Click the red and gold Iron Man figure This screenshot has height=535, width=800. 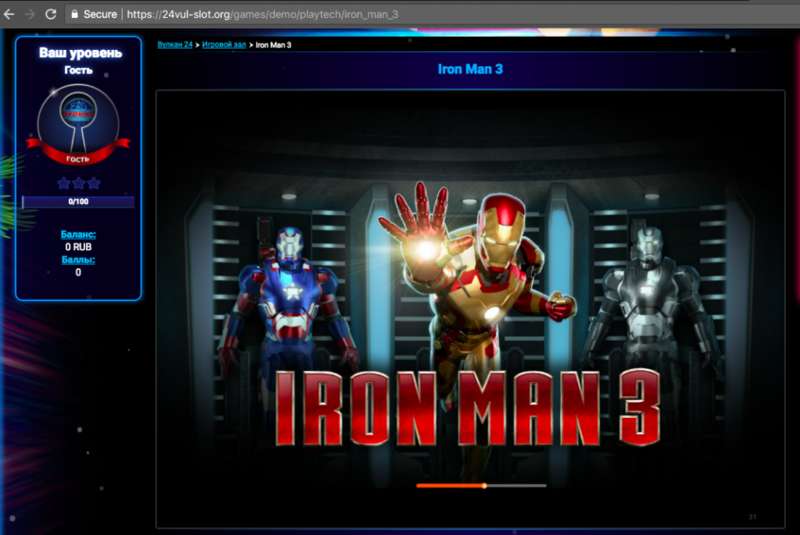tap(477, 286)
